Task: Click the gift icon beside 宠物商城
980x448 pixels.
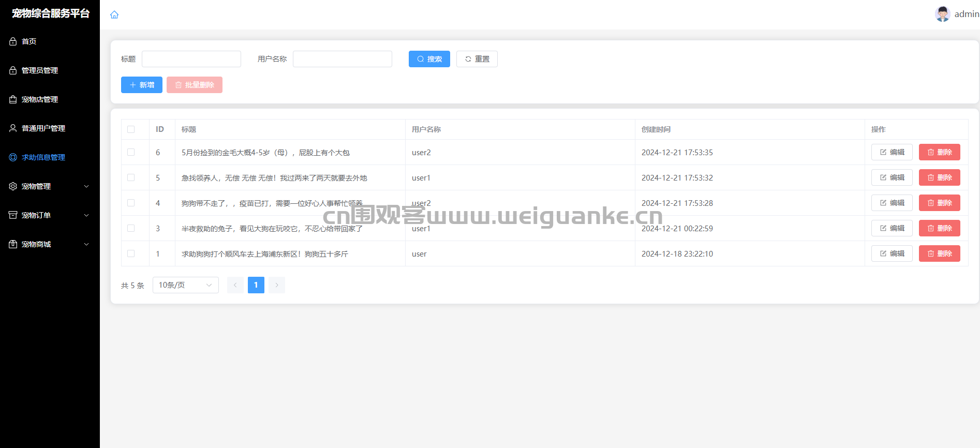Action: [13, 244]
